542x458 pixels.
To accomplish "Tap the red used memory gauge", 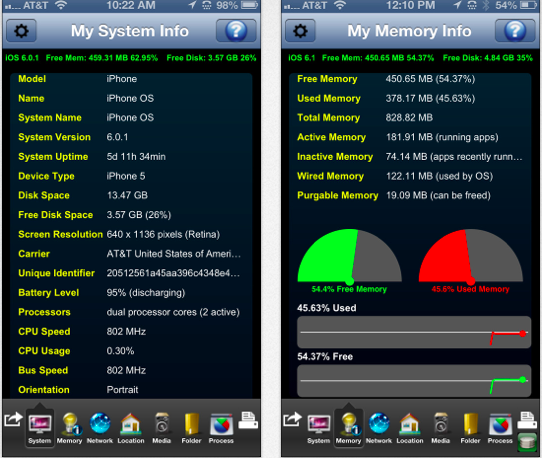I will point(470,256).
